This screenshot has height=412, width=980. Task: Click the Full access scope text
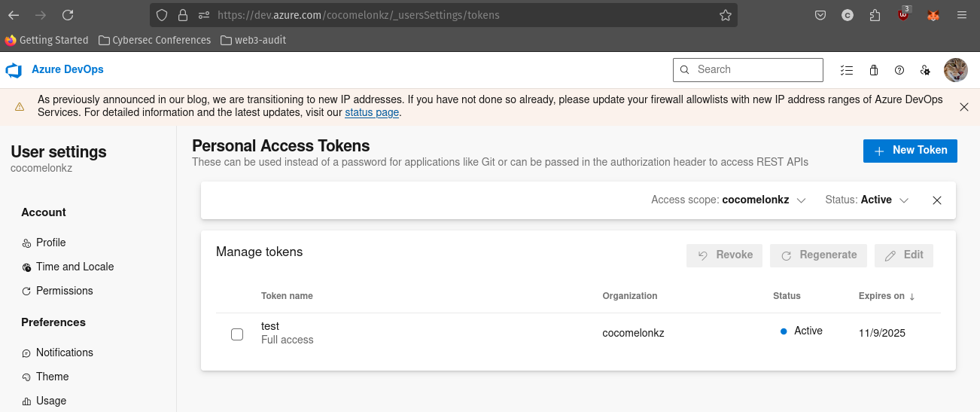pos(288,340)
